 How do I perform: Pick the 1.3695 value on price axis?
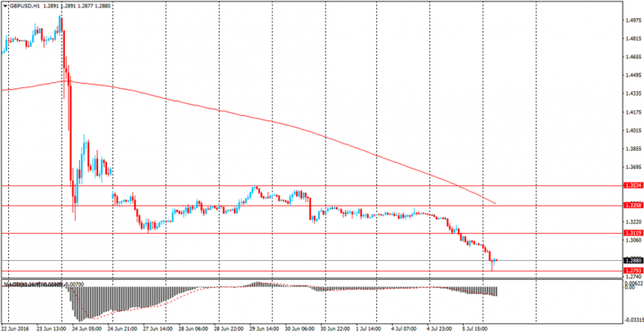(633, 167)
